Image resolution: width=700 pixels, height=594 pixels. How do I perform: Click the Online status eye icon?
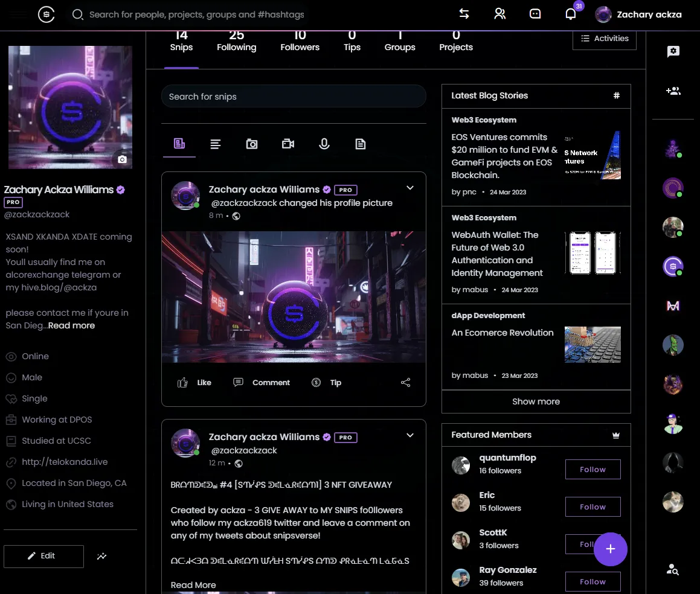(x=11, y=357)
